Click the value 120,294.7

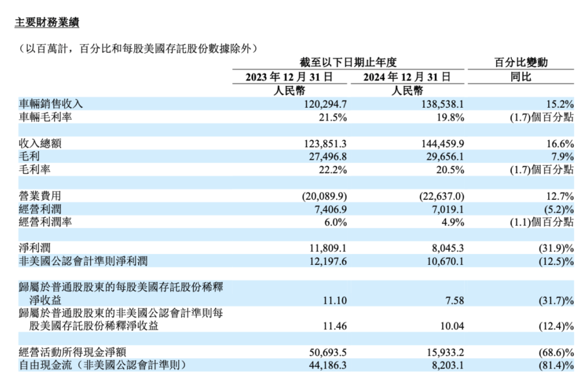coord(325,104)
